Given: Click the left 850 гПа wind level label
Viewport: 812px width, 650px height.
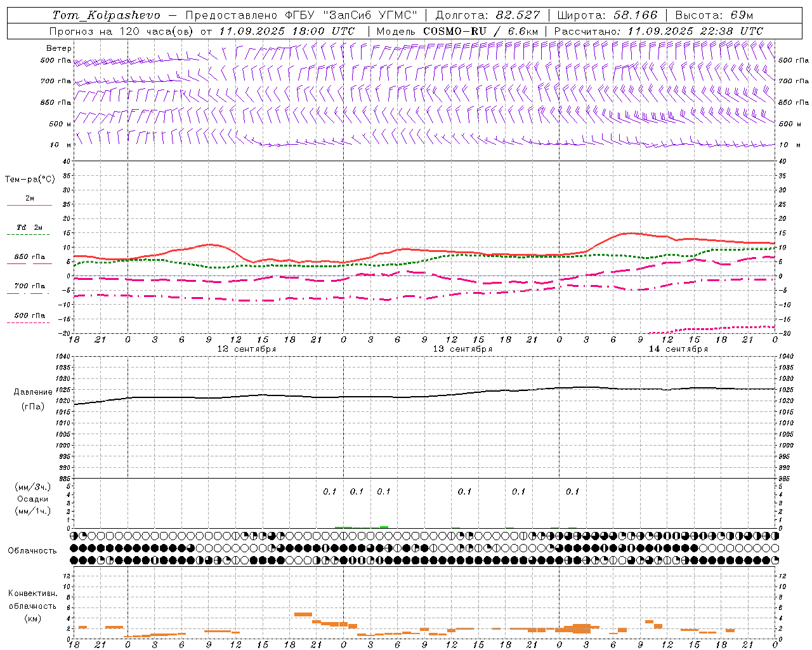Looking at the screenshot, I should pos(56,102).
